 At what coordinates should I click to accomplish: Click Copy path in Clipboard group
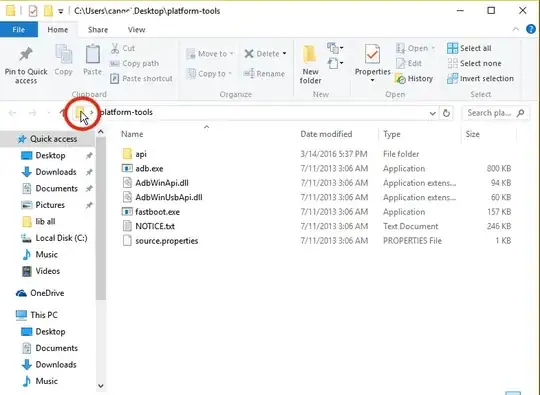pos(134,63)
